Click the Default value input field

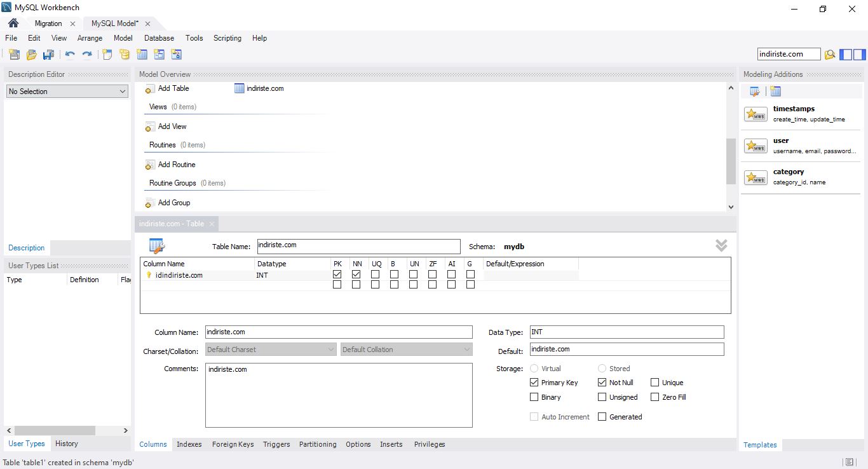pos(627,349)
